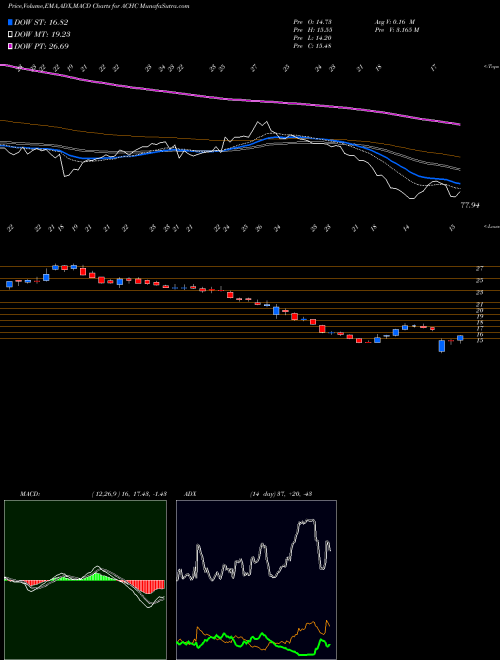Image resolution: width=500 pixels, height=660 pixels.
Task: Click the MACD '(12,26,9) 16, 17.48, -1.48' values
Action: pyautogui.click(x=129, y=494)
